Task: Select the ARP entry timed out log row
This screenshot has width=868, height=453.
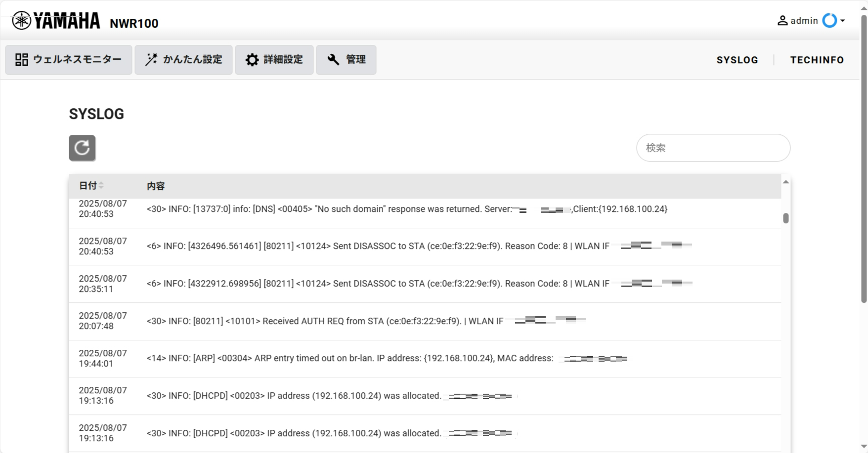Action: [x=349, y=358]
